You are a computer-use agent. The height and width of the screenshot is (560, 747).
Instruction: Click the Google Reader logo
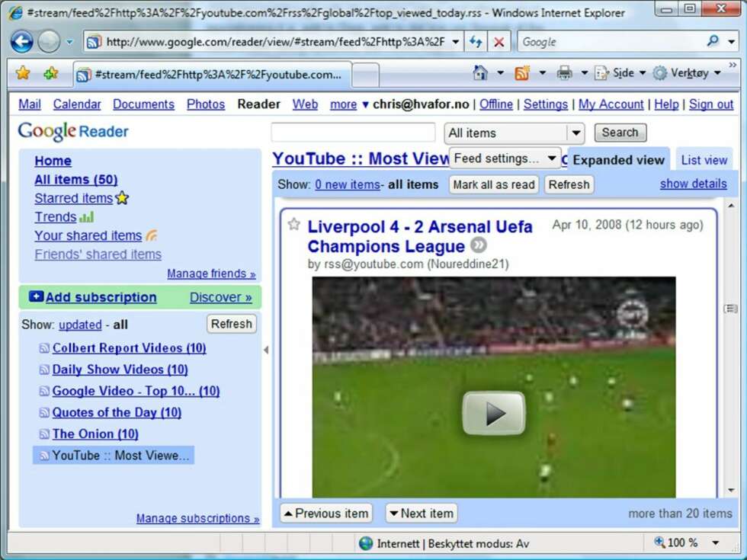point(73,131)
